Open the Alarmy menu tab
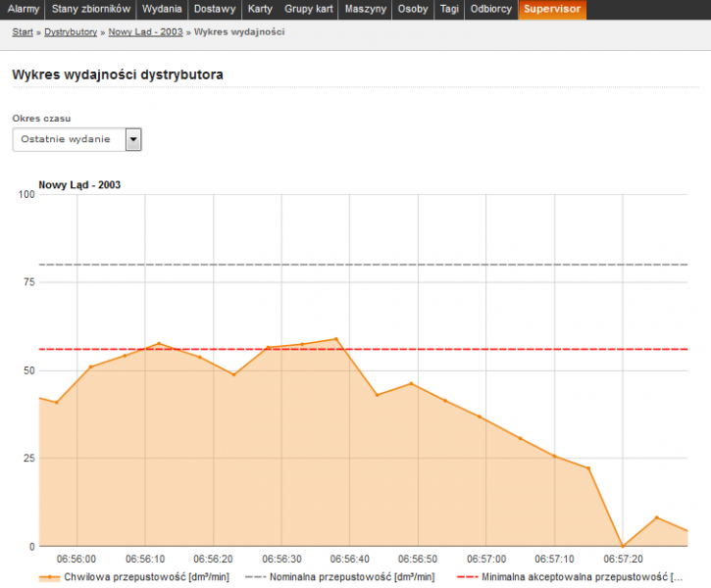Image resolution: width=711 pixels, height=588 pixels. pos(24,9)
